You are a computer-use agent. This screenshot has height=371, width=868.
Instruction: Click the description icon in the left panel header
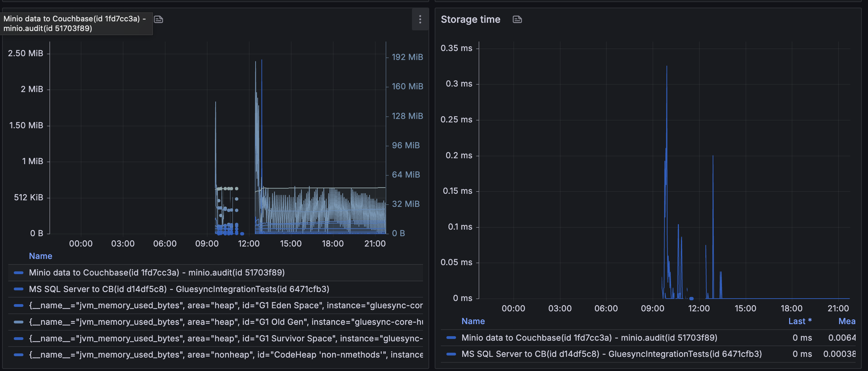[158, 20]
